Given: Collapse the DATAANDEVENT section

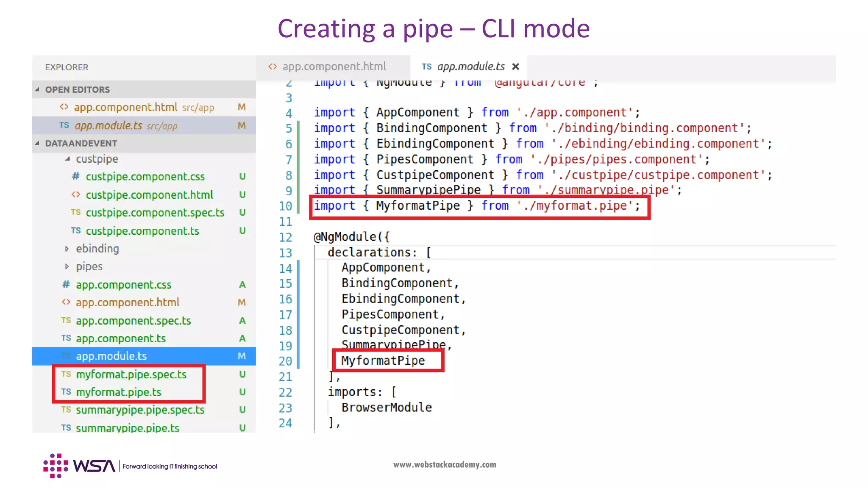Looking at the screenshot, I should point(37,143).
